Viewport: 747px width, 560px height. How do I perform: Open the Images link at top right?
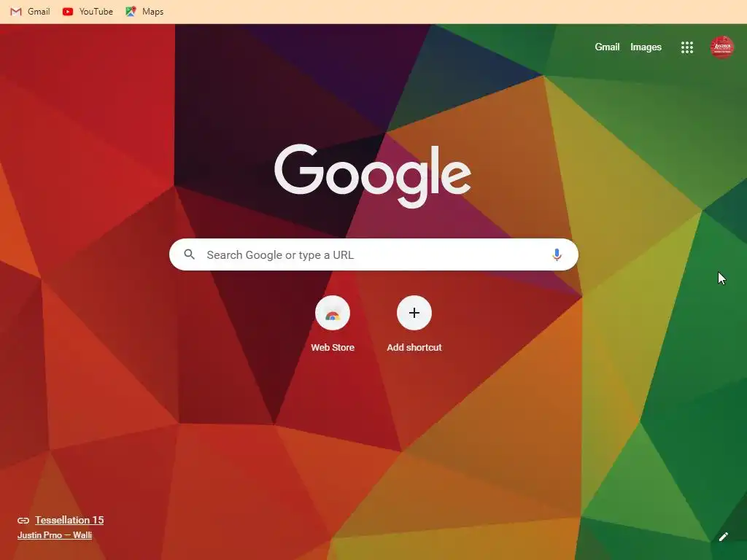click(x=646, y=47)
